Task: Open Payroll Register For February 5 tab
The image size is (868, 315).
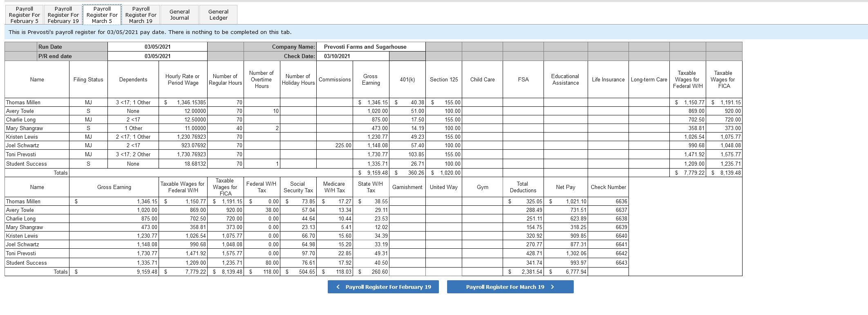Action: (x=25, y=15)
